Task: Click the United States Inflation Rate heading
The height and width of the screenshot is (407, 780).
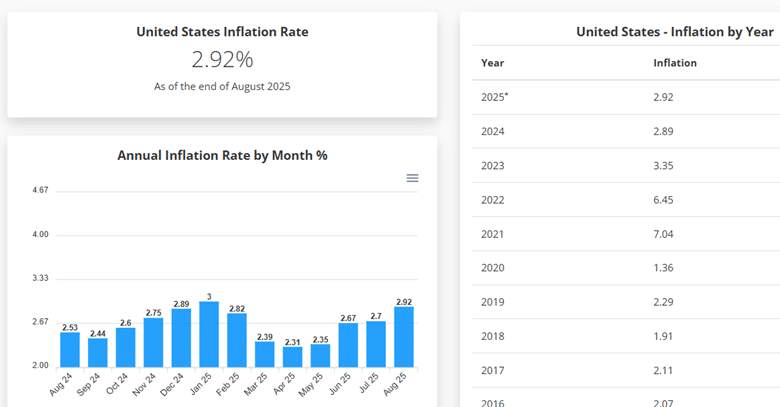Action: tap(222, 32)
